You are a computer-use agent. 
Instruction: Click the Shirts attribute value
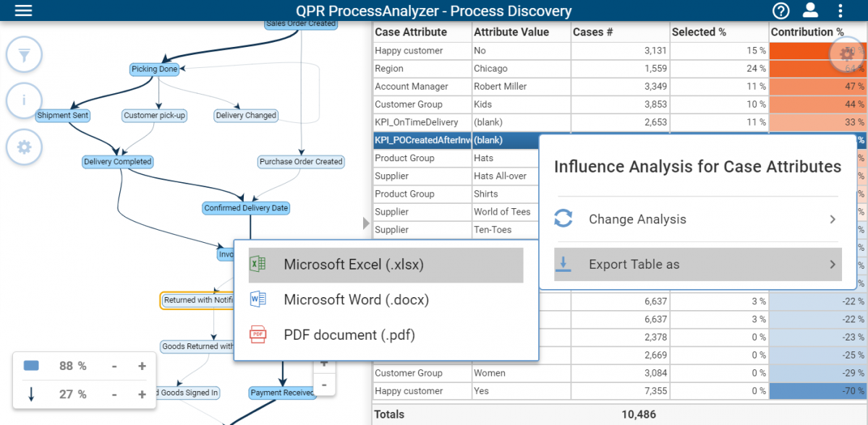(506, 194)
